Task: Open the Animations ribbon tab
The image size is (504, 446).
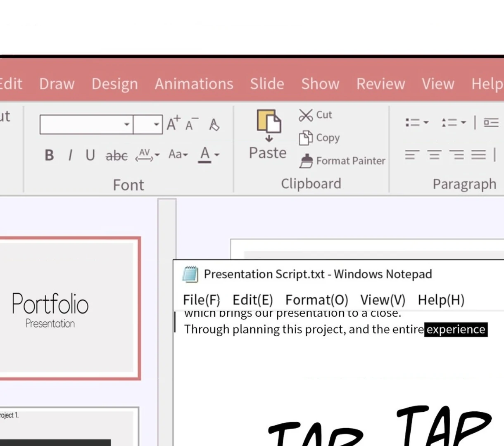Action: (194, 84)
